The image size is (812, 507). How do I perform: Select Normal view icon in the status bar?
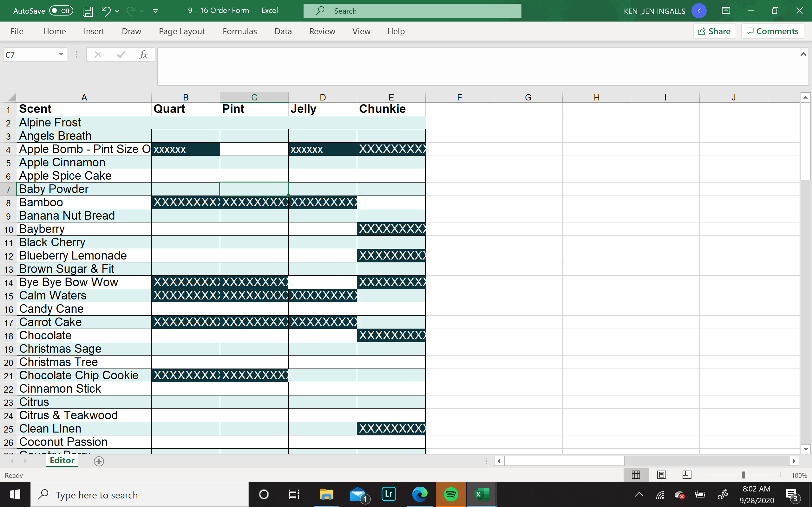click(x=636, y=475)
